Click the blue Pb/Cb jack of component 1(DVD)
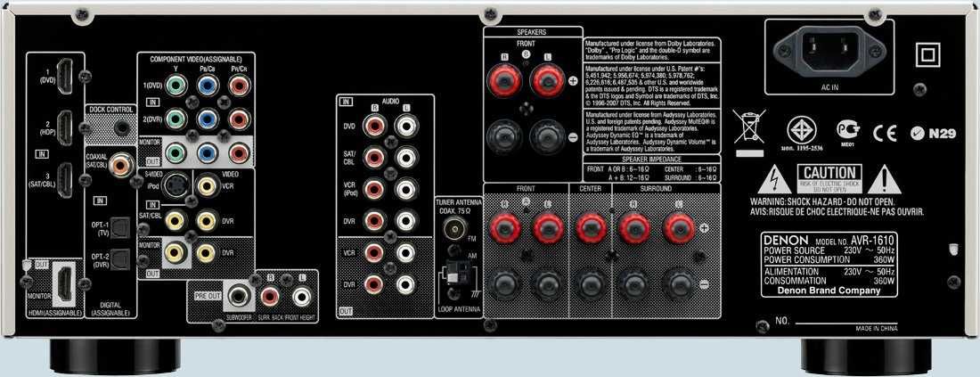This screenshot has height=377, width=980. tap(208, 84)
